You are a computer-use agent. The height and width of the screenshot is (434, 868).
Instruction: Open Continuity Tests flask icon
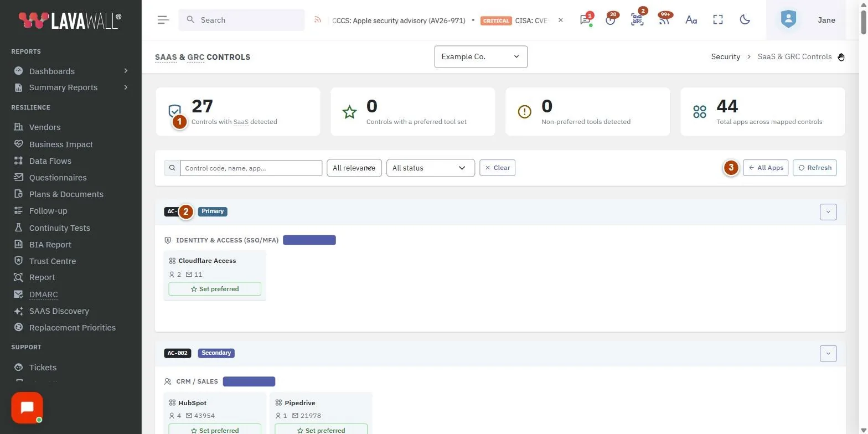18,228
